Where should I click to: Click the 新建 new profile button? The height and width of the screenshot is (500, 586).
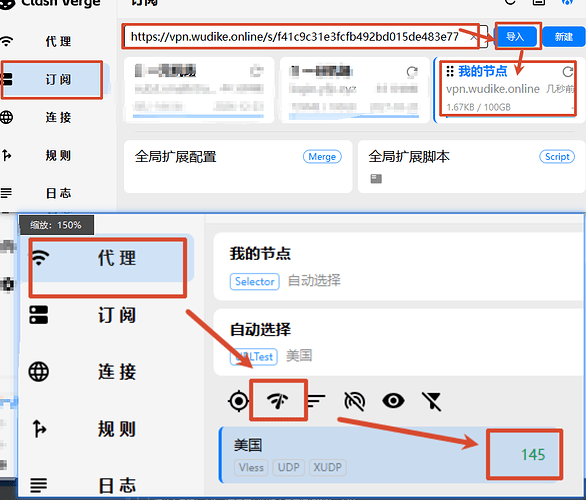click(x=564, y=37)
